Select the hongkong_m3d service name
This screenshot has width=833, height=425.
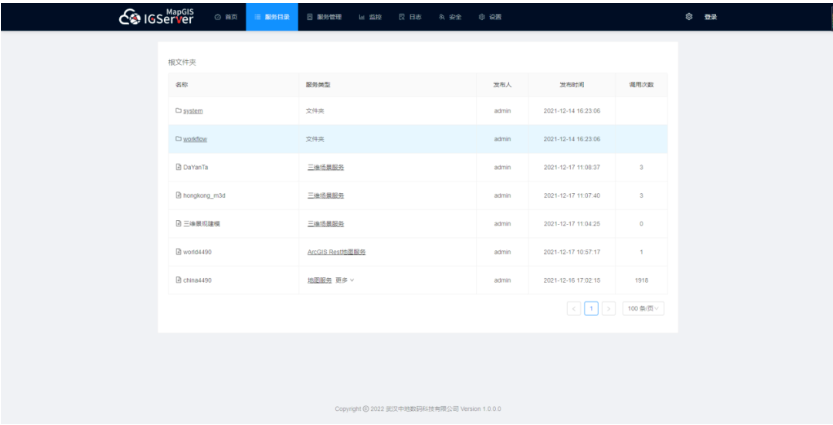coord(205,196)
